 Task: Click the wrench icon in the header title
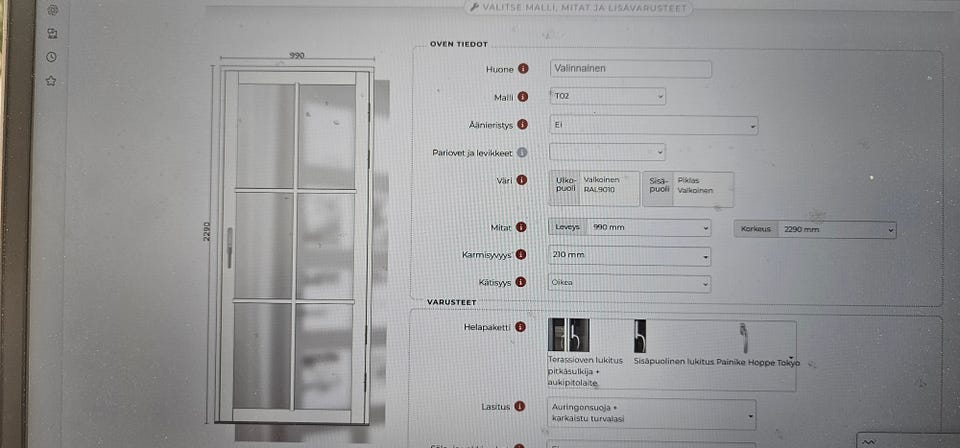click(x=474, y=7)
